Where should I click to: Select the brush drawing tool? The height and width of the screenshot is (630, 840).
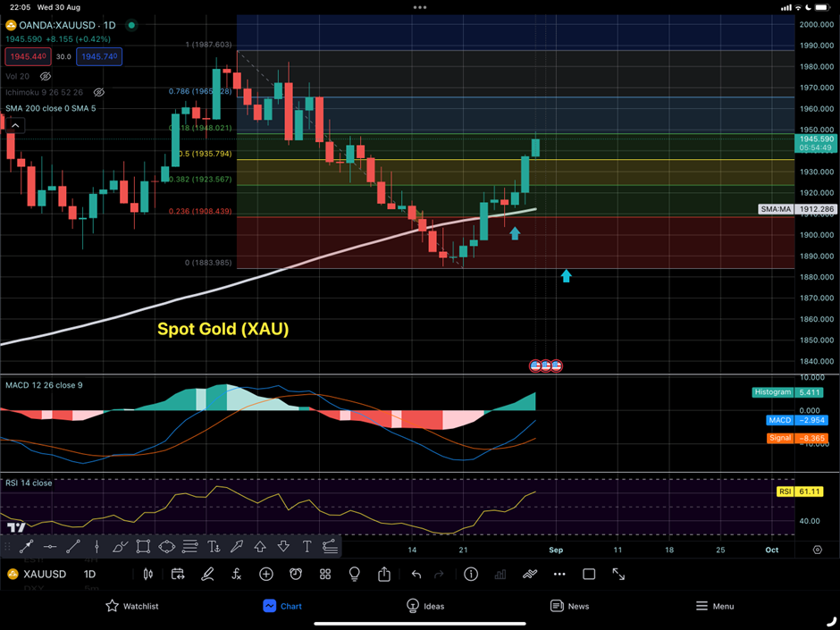pos(120,547)
